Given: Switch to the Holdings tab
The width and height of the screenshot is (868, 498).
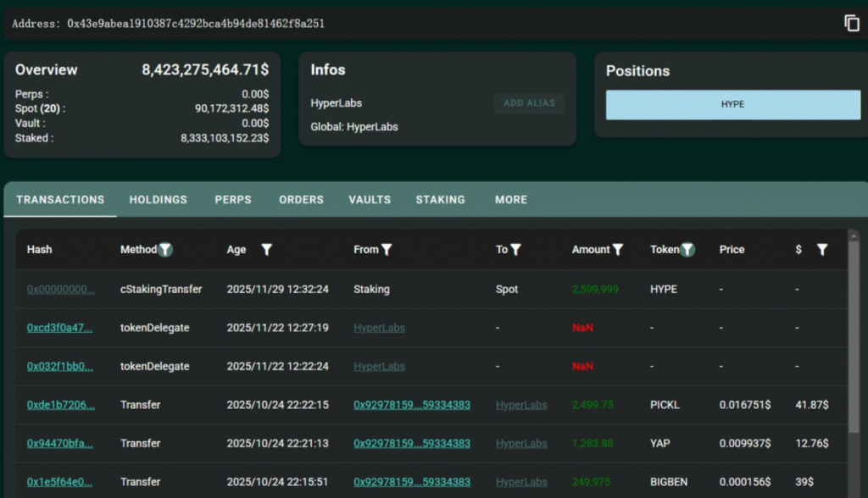Looking at the screenshot, I should click(x=158, y=200).
